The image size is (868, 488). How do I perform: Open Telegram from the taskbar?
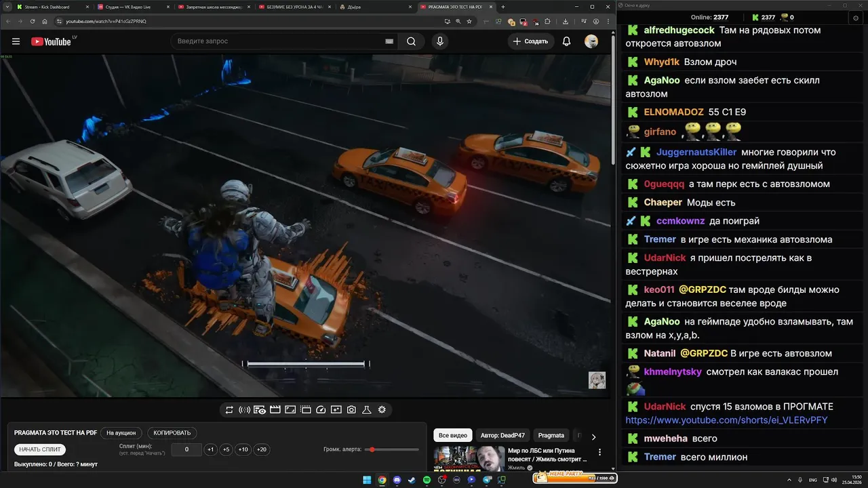tap(486, 480)
